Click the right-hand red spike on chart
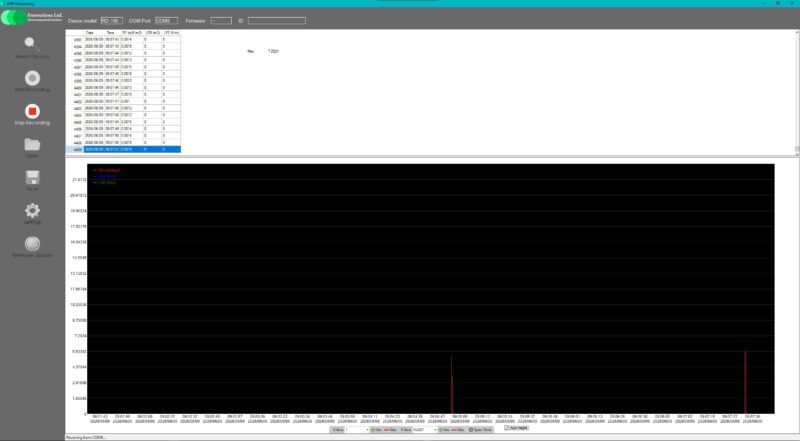Viewport: 800px width, 441px height. point(745,382)
